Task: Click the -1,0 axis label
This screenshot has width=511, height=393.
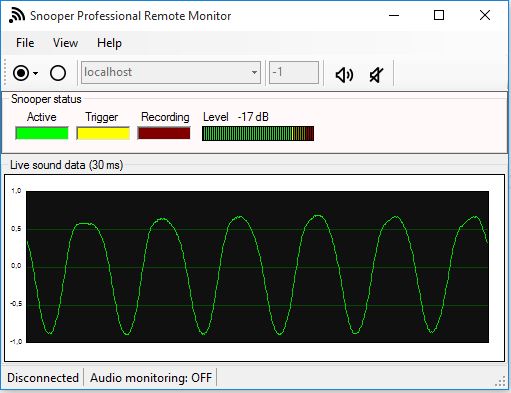Action: [16, 341]
